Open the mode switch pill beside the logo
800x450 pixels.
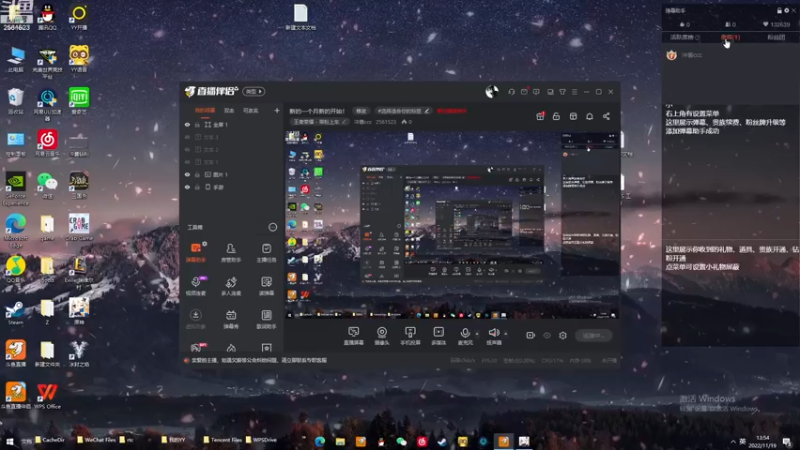tap(254, 92)
